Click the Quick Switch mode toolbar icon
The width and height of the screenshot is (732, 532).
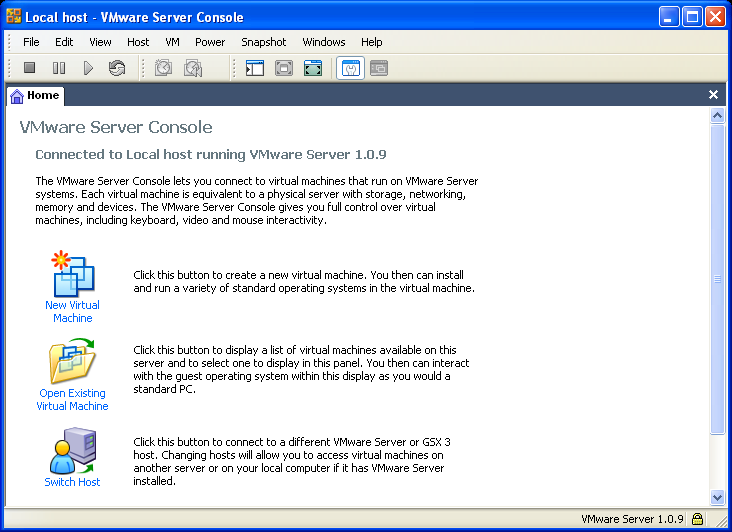click(284, 68)
